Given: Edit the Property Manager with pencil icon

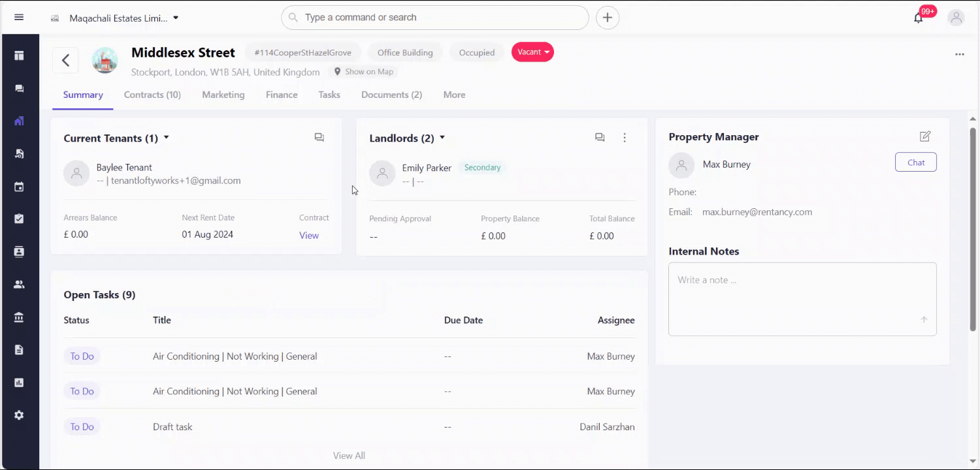Looking at the screenshot, I should [x=925, y=136].
